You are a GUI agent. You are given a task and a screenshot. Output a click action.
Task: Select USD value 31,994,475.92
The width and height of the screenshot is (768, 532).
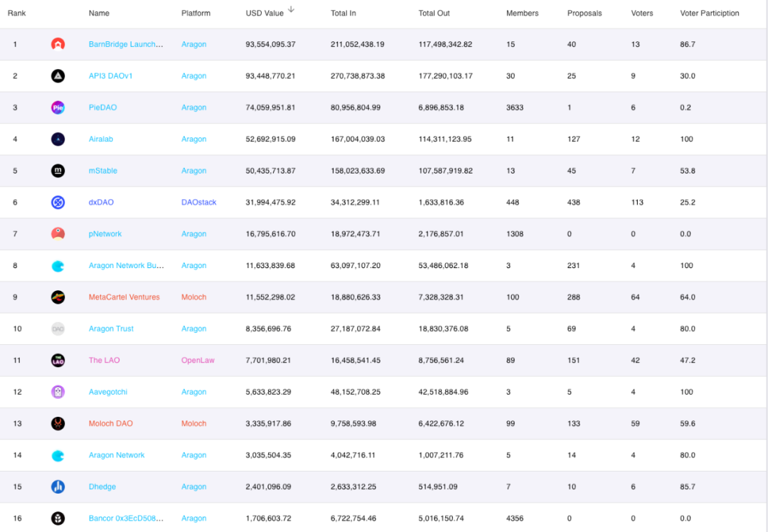pyautogui.click(x=270, y=202)
